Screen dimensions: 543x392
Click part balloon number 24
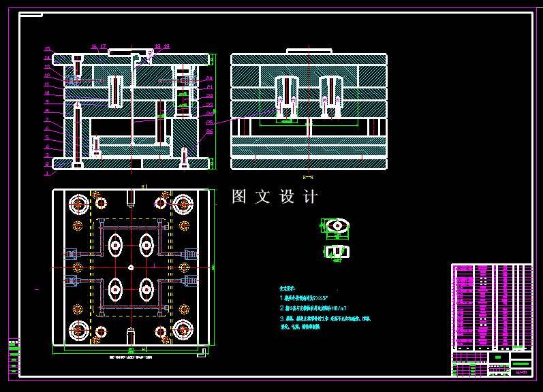[x=210, y=114]
